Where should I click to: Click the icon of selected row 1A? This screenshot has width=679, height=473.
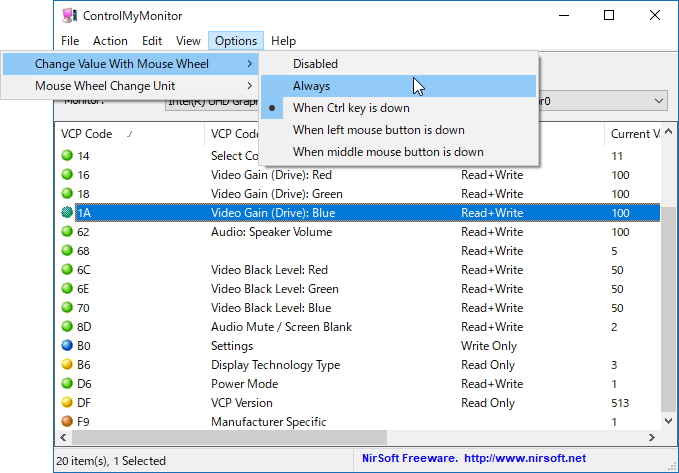67,212
